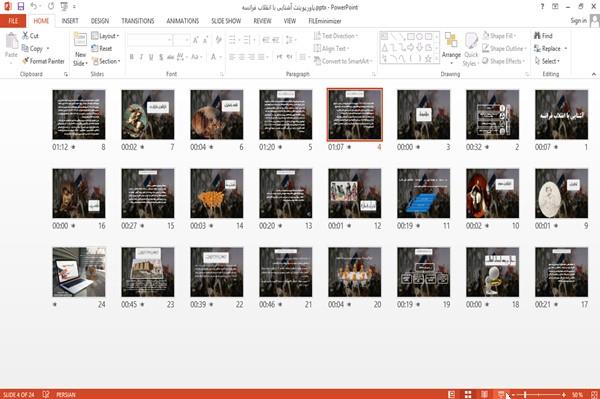The image size is (600, 399).
Task: Open the Select dropdown
Action: tap(548, 61)
